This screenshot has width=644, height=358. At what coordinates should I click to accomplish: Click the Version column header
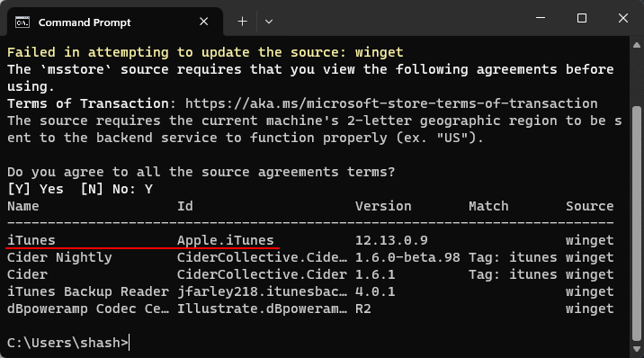point(383,206)
